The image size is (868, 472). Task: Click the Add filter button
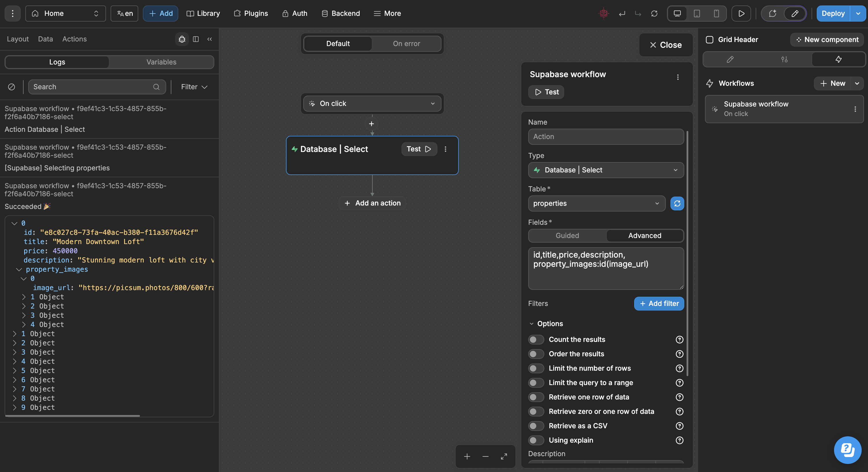click(658, 303)
